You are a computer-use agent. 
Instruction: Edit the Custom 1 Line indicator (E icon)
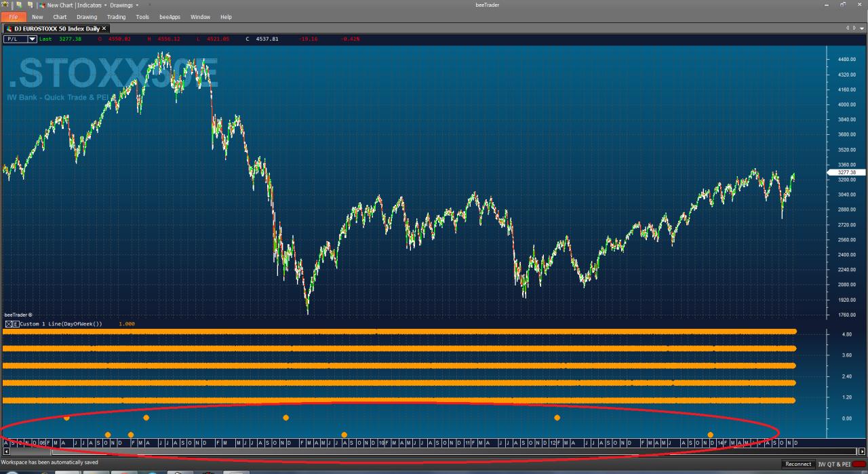tap(16, 324)
